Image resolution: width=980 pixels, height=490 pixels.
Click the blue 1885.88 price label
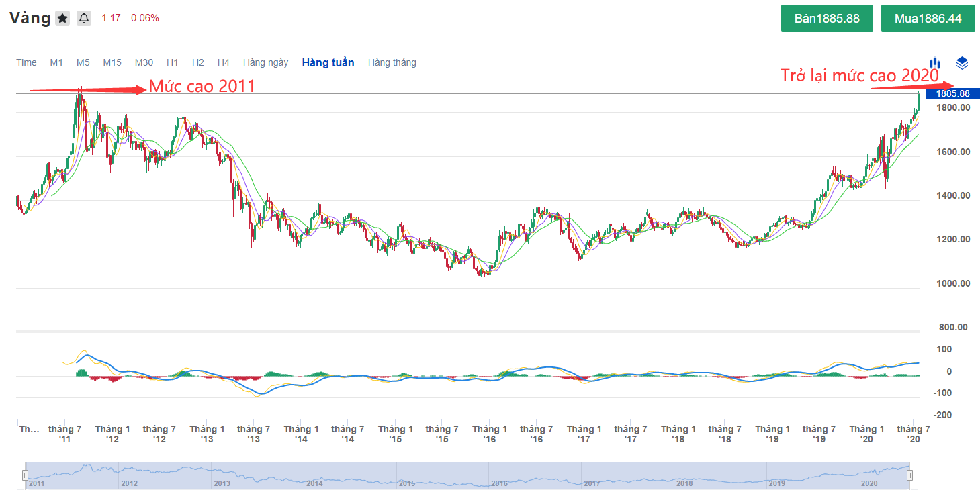coord(952,93)
